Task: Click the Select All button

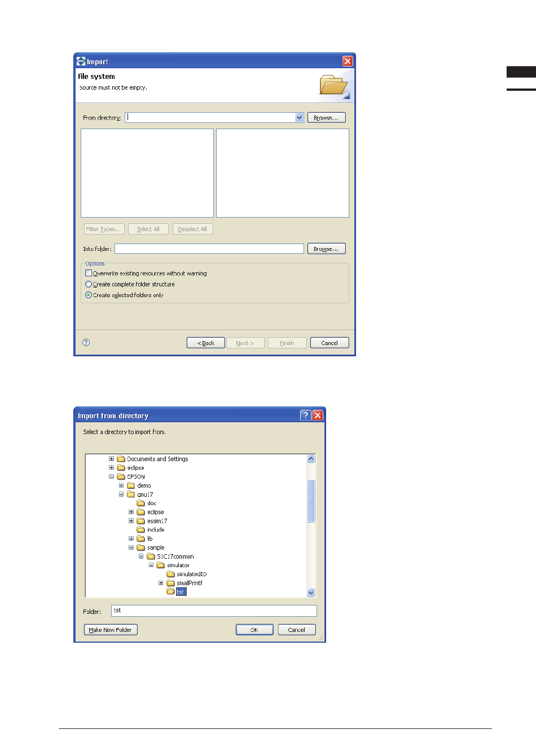Action: tap(148, 229)
